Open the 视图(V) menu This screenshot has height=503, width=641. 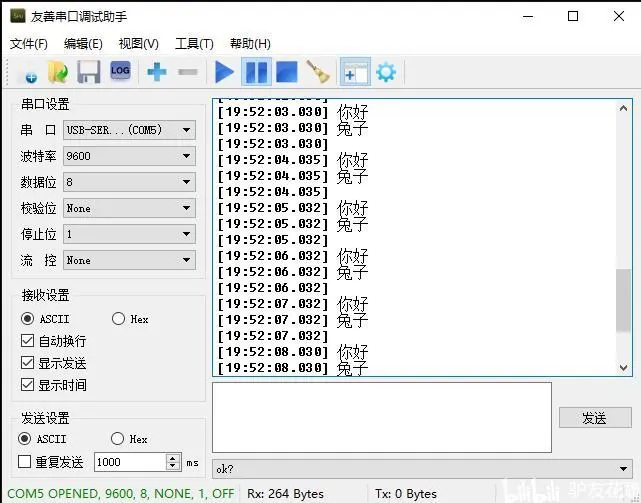pyautogui.click(x=138, y=44)
